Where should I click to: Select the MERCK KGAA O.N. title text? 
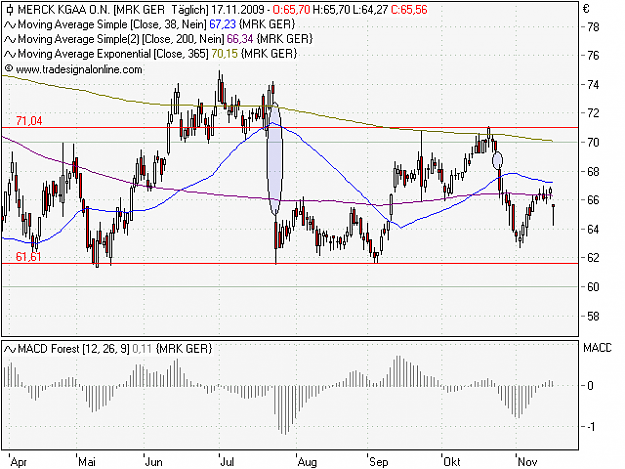[x=64, y=10]
